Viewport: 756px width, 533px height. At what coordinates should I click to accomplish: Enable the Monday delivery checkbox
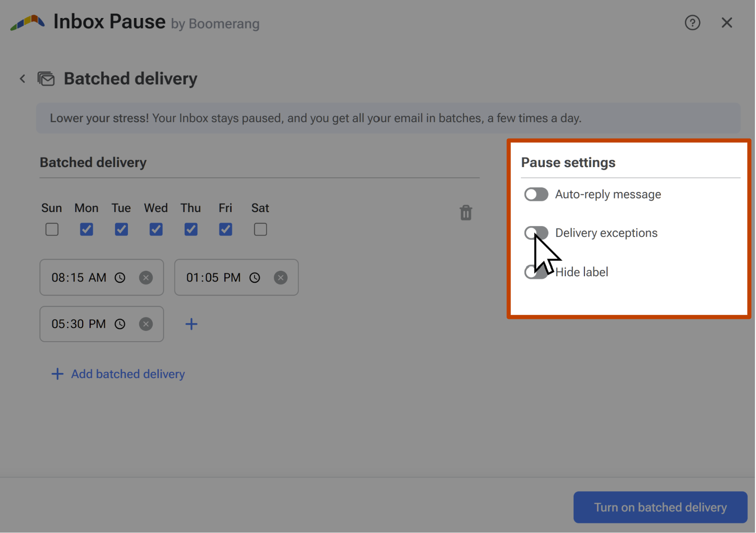[86, 229]
